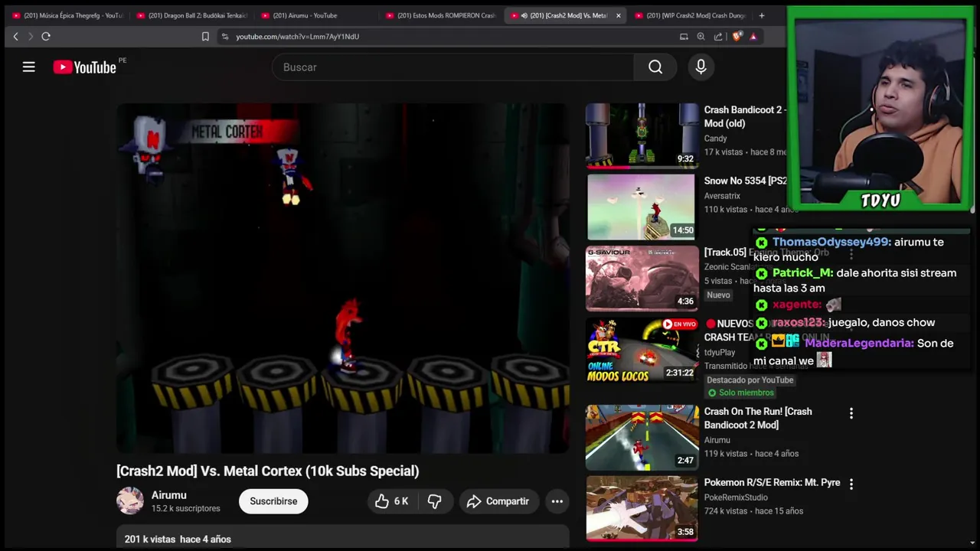Click Suscribirse button
980x551 pixels.
(273, 501)
